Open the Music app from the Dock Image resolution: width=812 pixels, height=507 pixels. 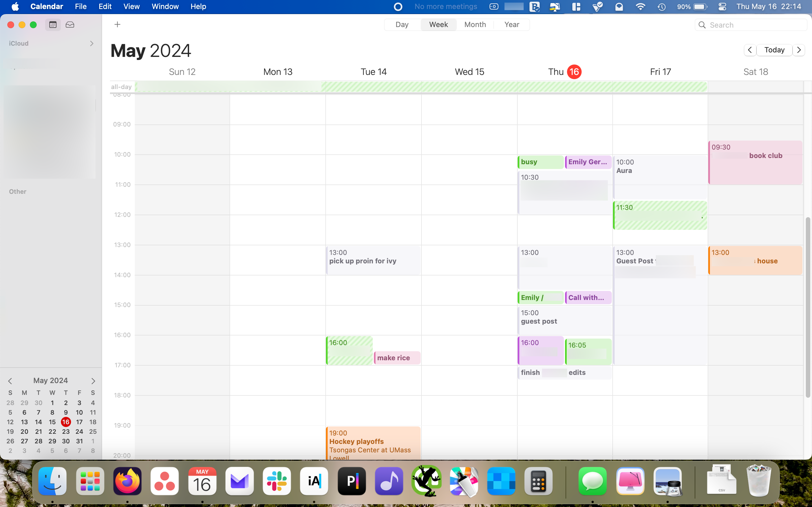389,481
